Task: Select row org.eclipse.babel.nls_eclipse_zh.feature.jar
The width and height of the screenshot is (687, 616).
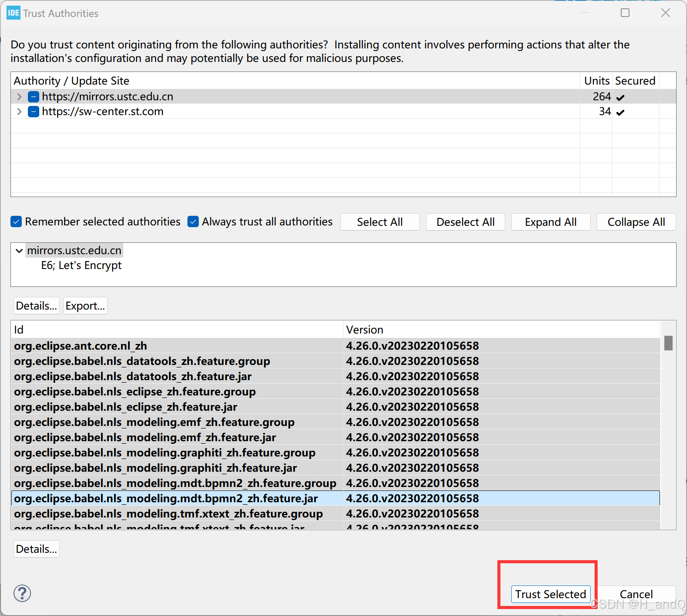Action: point(336,407)
